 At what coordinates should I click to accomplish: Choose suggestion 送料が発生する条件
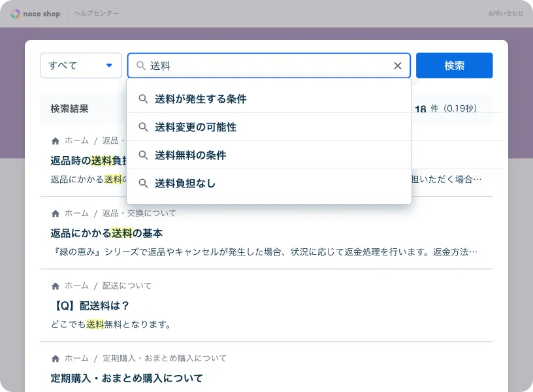201,99
